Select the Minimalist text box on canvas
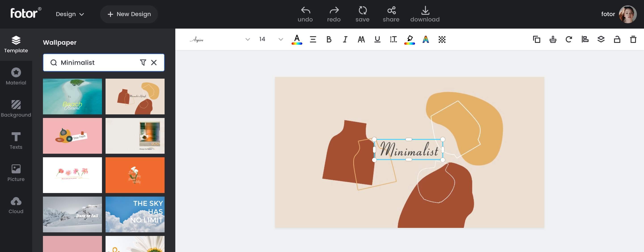 tap(409, 150)
